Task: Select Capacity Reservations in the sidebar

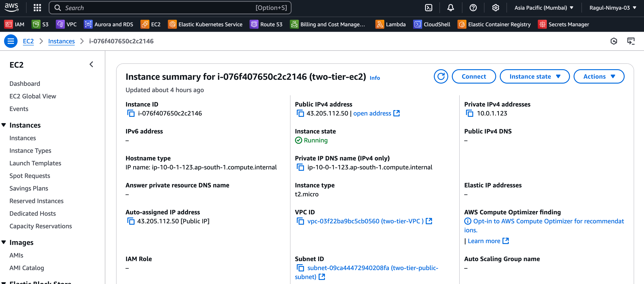Action: (41, 226)
